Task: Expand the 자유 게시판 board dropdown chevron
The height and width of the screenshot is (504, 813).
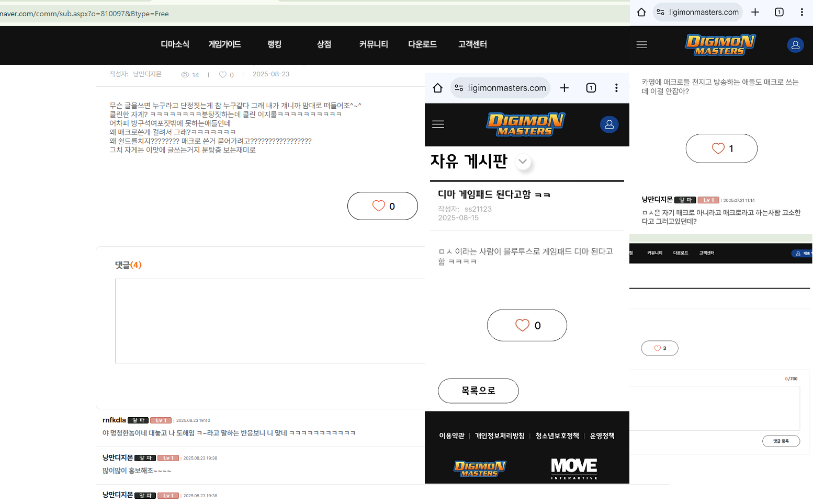Action: 523,162
